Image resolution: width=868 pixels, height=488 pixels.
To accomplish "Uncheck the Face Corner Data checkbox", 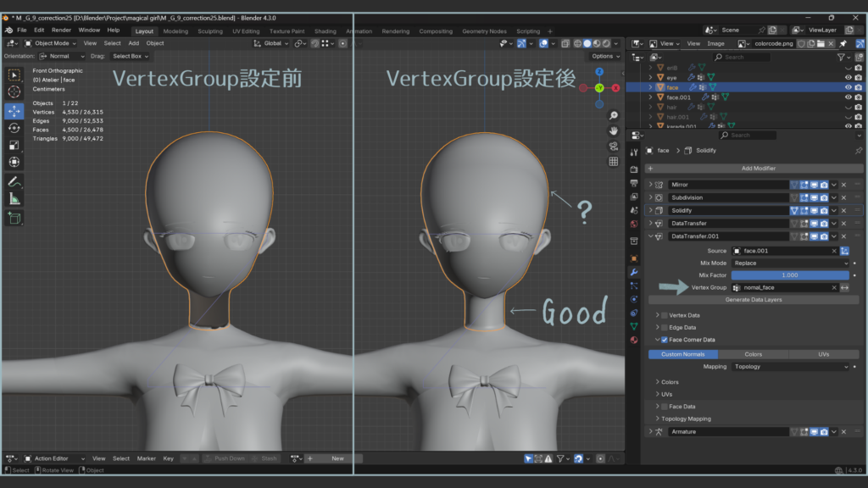I will coord(665,340).
